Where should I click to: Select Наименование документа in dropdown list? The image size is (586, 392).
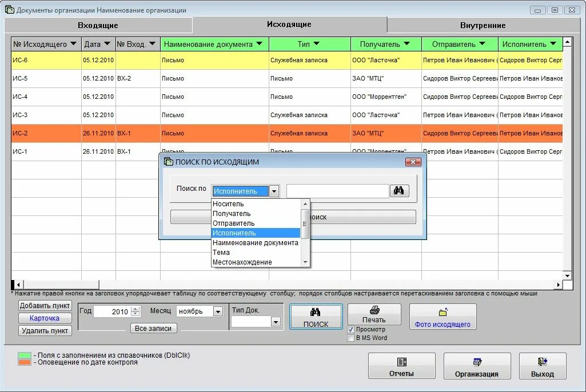(x=256, y=242)
